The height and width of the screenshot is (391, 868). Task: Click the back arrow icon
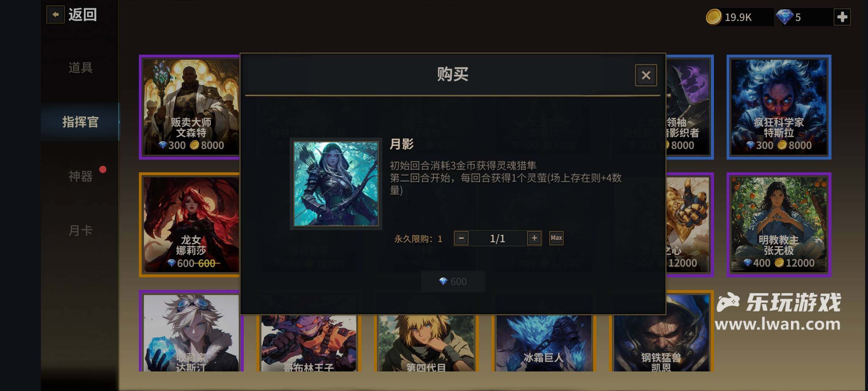click(x=55, y=15)
